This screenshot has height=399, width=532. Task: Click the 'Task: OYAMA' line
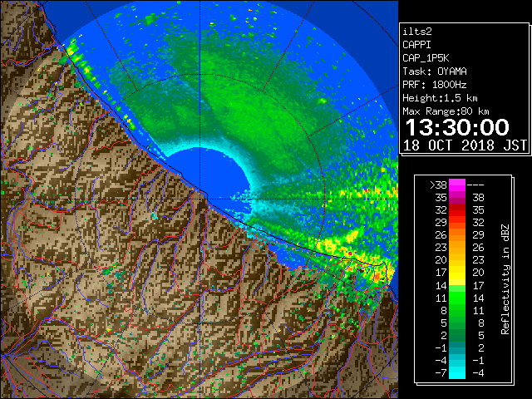pyautogui.click(x=435, y=71)
